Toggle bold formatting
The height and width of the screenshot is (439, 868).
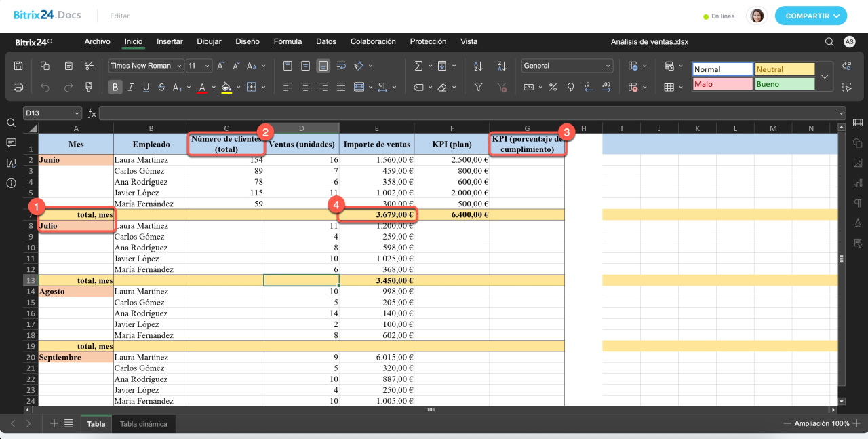(x=115, y=87)
